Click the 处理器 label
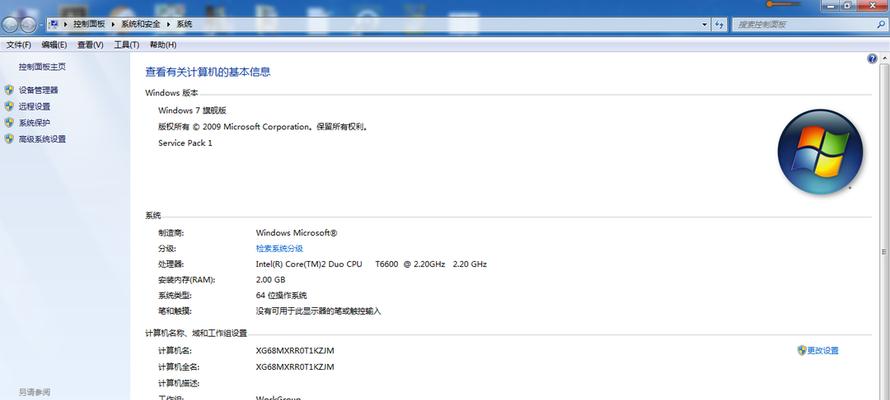This screenshot has height=400, width=890. coord(171,264)
